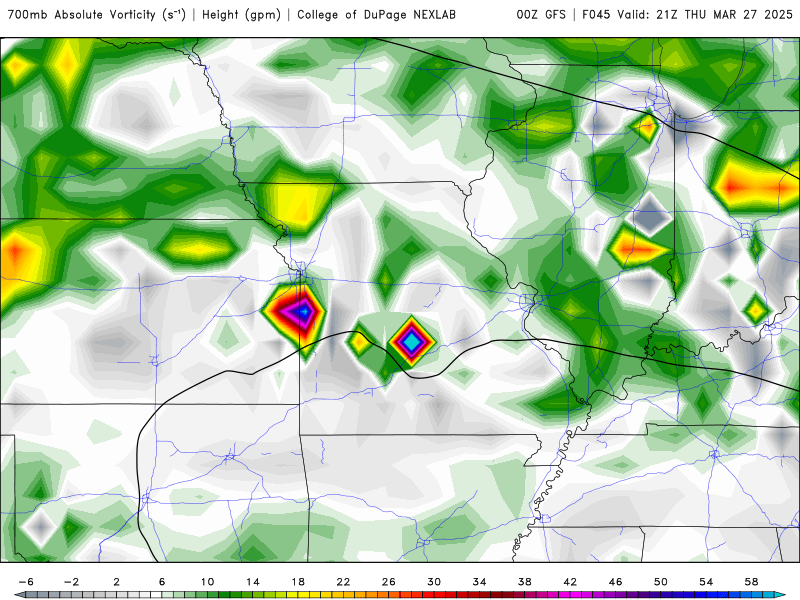Click the "54" colorbar label
The width and height of the screenshot is (800, 600).
(x=706, y=582)
